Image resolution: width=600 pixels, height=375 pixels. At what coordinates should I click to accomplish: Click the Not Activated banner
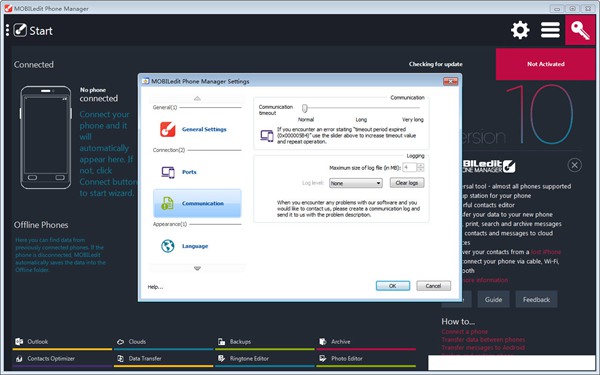[546, 64]
